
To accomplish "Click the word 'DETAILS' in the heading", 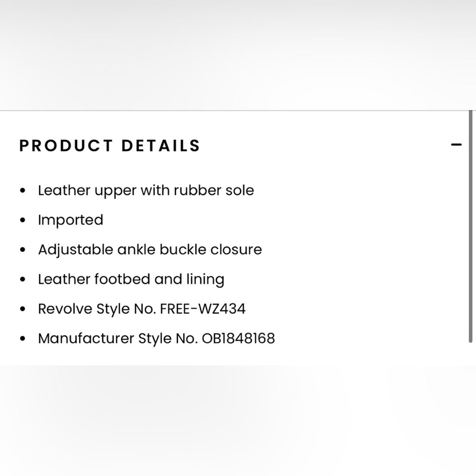I will pos(161,145).
